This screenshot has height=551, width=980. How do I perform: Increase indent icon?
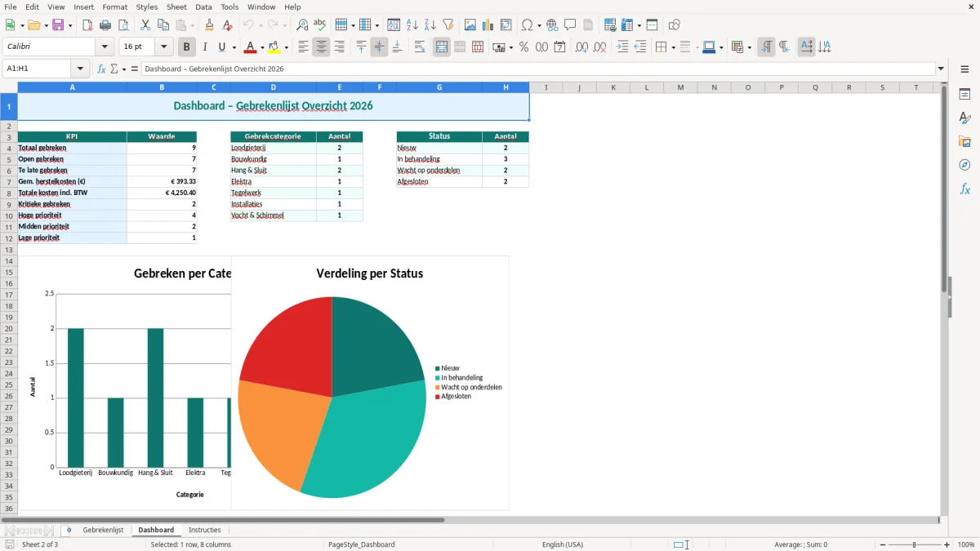623,47
